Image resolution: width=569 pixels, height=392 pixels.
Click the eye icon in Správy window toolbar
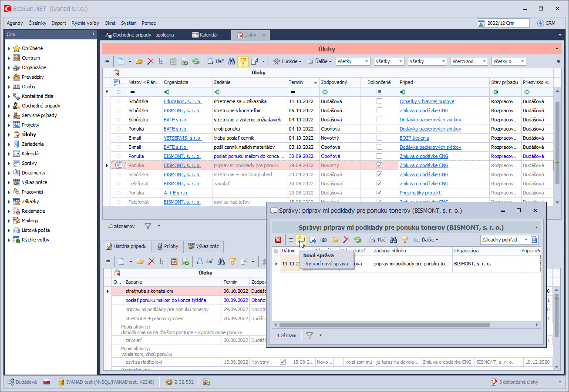coord(324,240)
